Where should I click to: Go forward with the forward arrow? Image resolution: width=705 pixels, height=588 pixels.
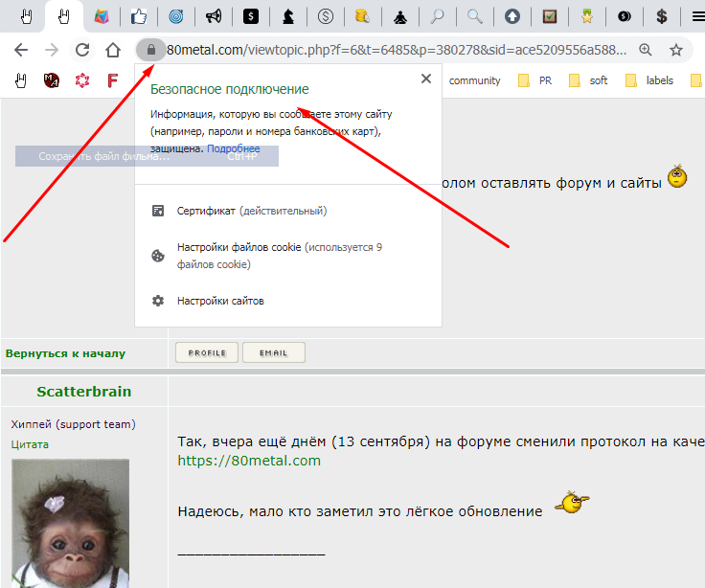click(52, 50)
